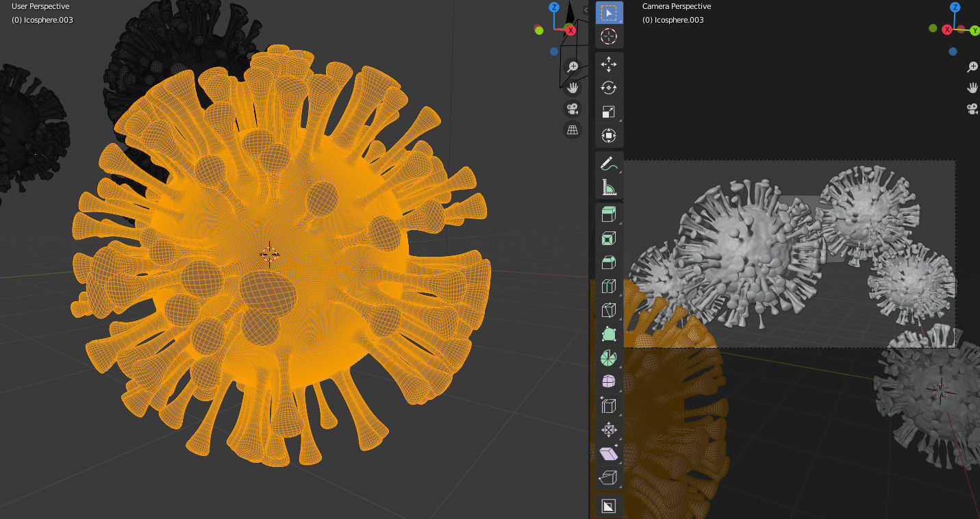Pick the Poly Build tool
The height and width of the screenshot is (519, 980).
point(609,333)
